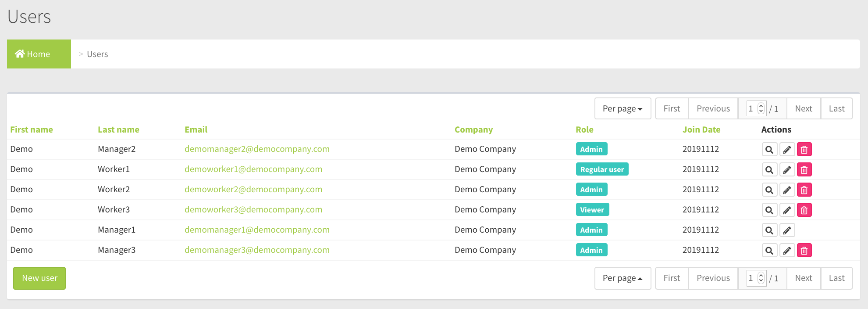The image size is (868, 309).
Task: Edit user Demo Worker1 with pencil icon
Action: point(787,170)
